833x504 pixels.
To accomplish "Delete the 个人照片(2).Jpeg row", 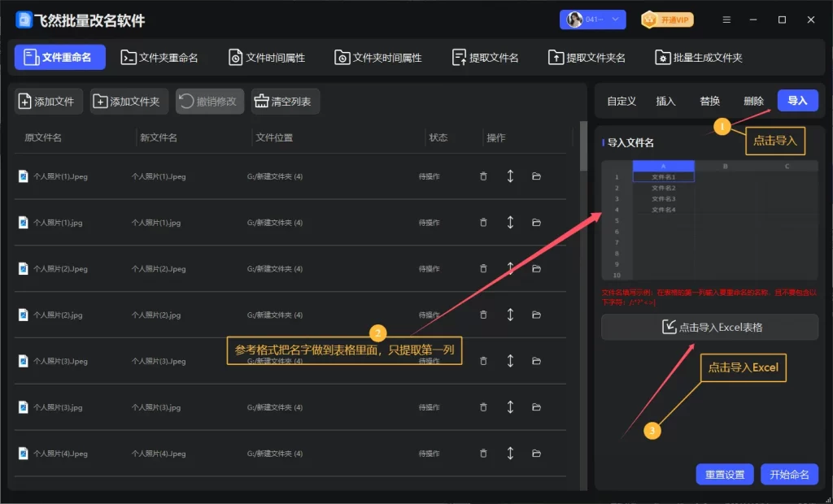I will [483, 269].
